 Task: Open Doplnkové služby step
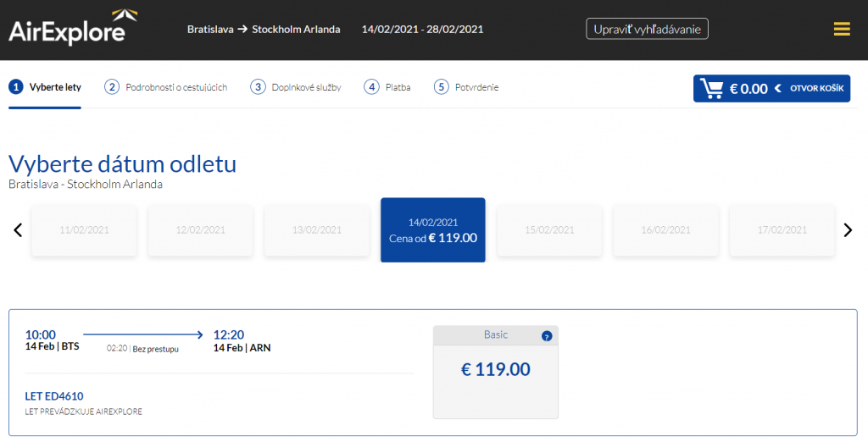[296, 87]
